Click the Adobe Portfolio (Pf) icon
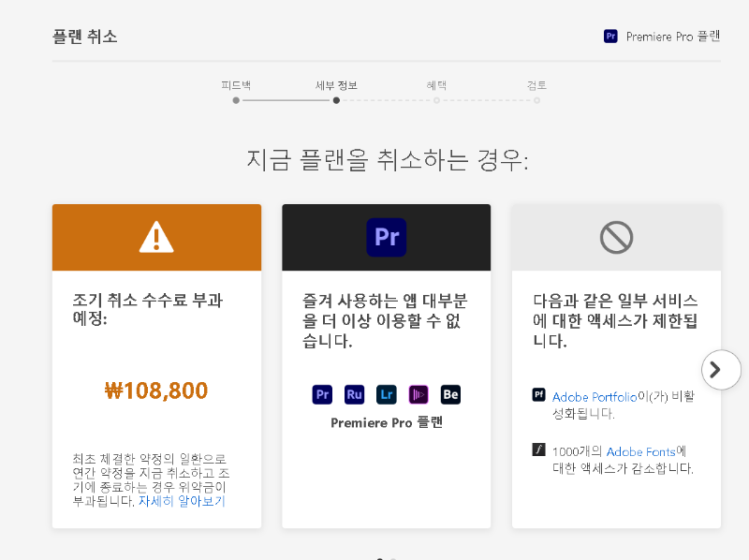749x560 pixels. [x=539, y=394]
